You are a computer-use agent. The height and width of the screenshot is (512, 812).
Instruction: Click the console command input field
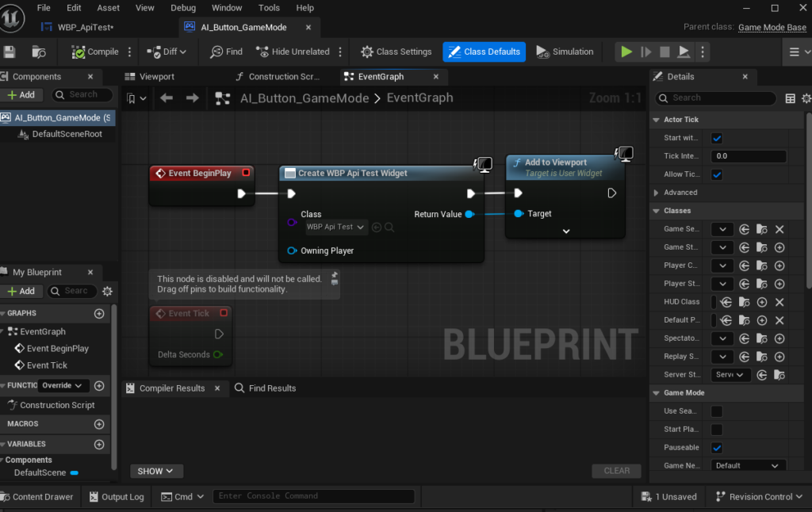313,497
